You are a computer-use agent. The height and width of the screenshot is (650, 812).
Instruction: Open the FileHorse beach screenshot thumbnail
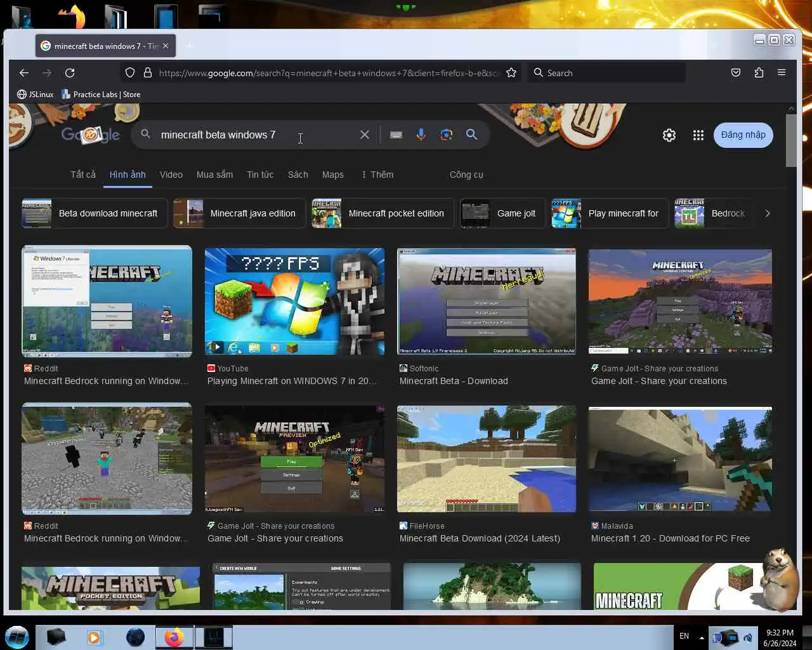pos(487,458)
